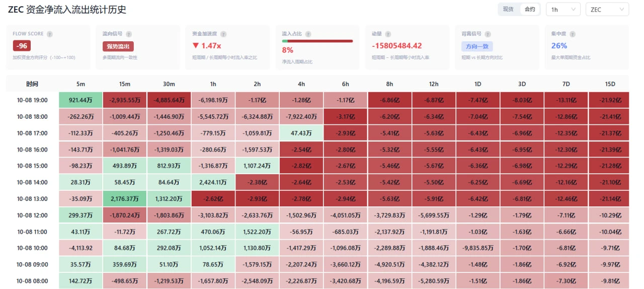Image resolution: width=644 pixels, height=289 pixels.
Task: Click the page title ZEC 资金净流入流出统计历史
Action: [67, 10]
